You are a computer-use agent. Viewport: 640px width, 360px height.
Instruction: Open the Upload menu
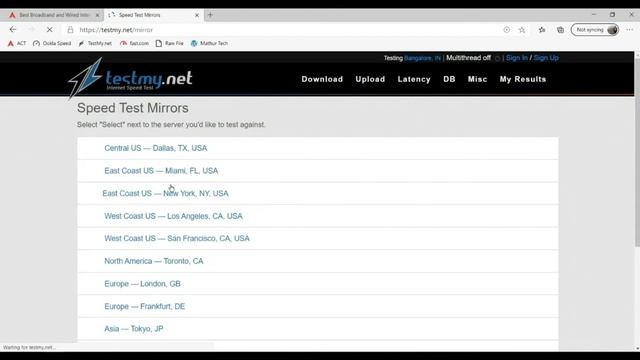[x=370, y=79]
